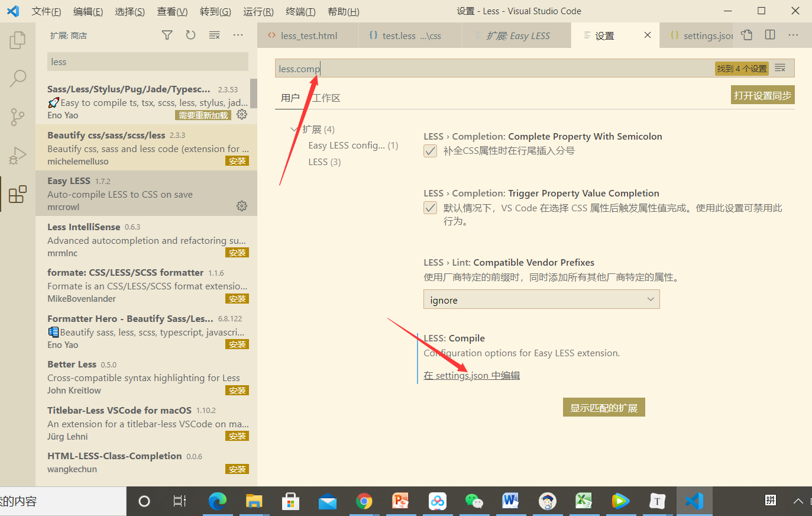Collapse the 扩展 (4) settings tree node
The image size is (812, 516).
(x=294, y=129)
